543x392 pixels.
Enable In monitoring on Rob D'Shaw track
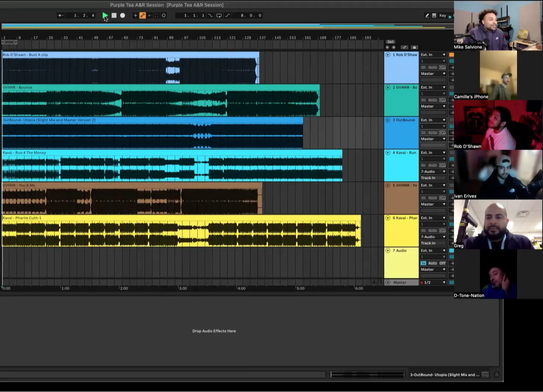(423, 67)
